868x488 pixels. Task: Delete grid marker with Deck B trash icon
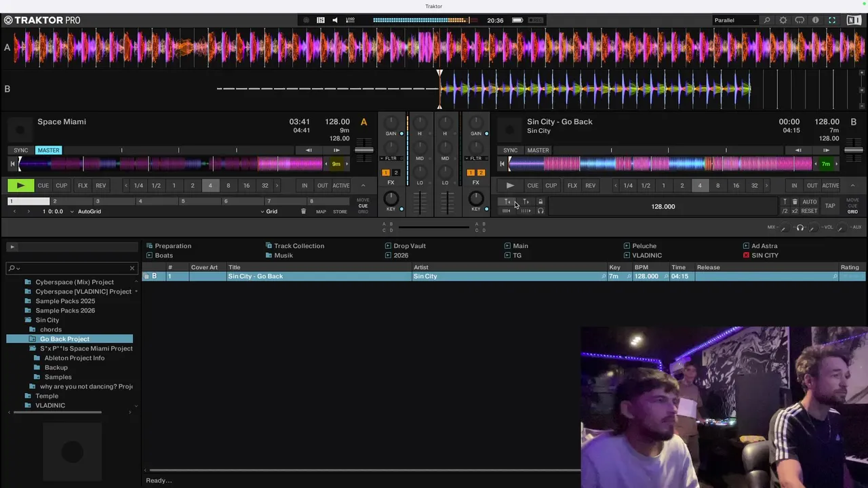(x=795, y=202)
